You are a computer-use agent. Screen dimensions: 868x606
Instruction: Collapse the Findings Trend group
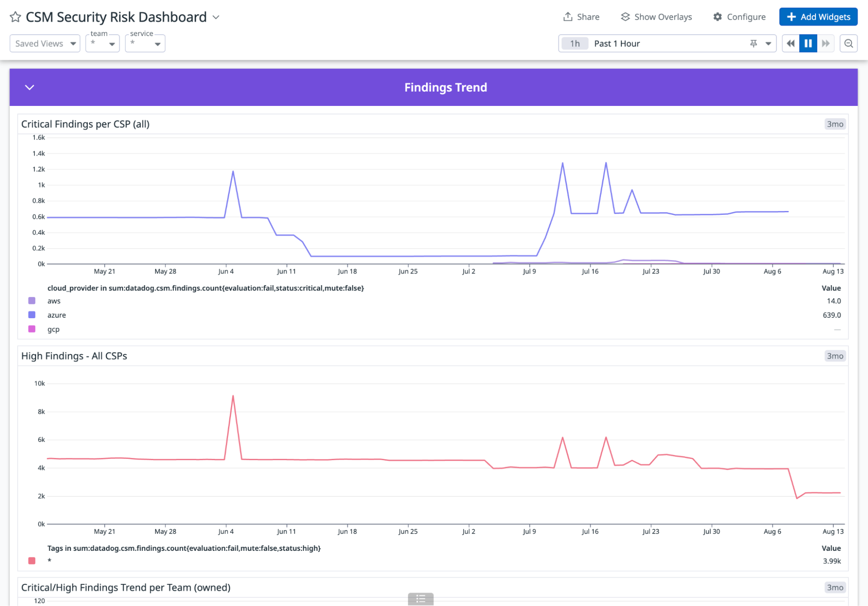tap(30, 87)
